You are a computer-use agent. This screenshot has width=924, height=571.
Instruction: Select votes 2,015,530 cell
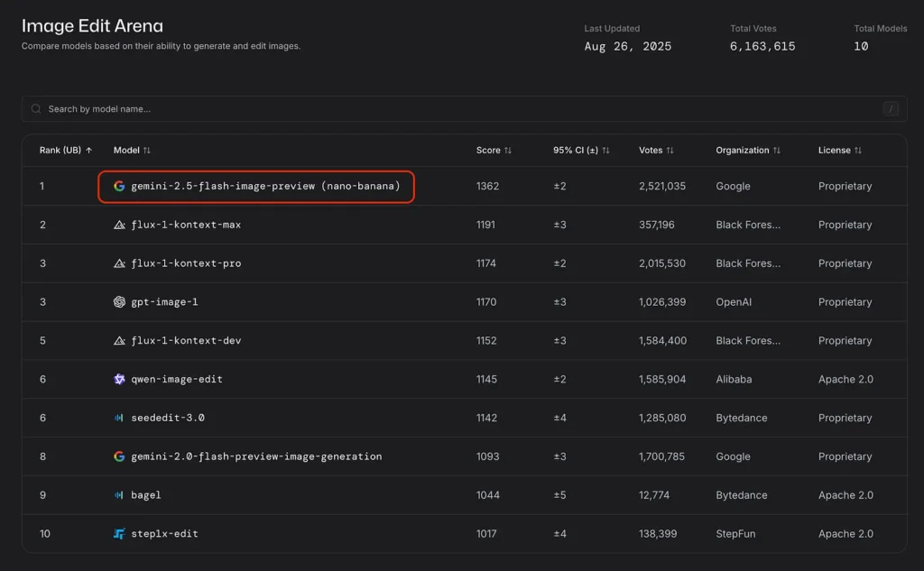coord(662,263)
